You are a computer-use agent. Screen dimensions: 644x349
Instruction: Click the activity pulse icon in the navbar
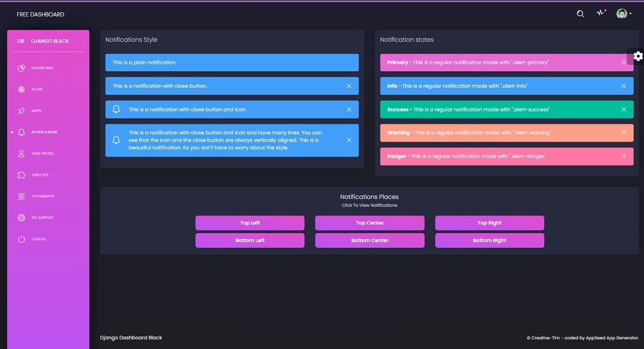601,13
